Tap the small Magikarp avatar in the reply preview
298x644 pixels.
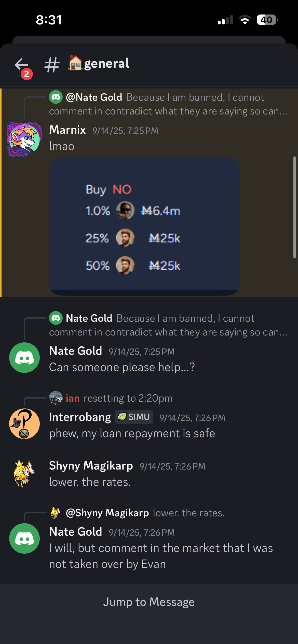[x=56, y=513]
